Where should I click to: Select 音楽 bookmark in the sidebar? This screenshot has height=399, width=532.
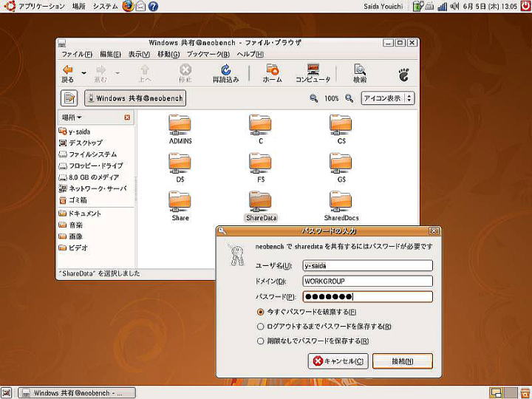tap(71, 225)
